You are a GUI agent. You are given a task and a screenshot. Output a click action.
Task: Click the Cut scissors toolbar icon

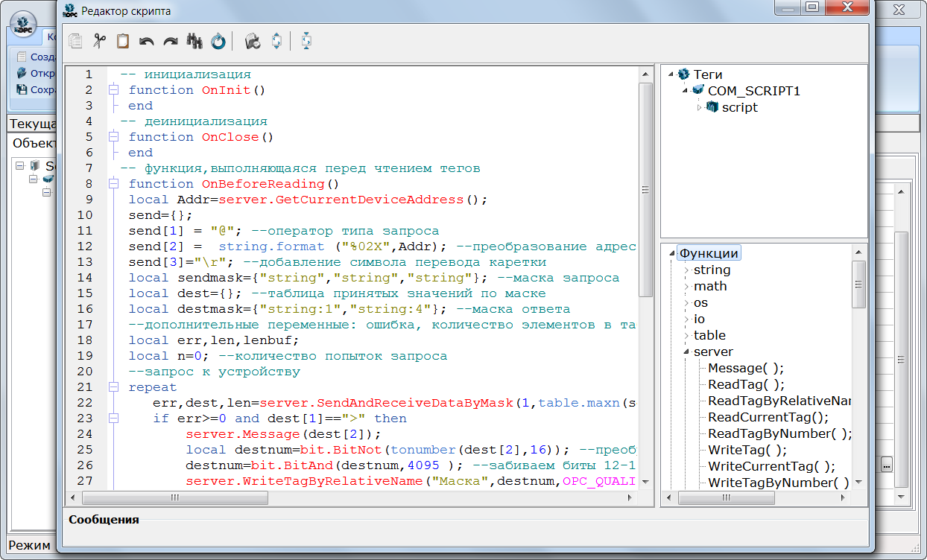(x=98, y=42)
